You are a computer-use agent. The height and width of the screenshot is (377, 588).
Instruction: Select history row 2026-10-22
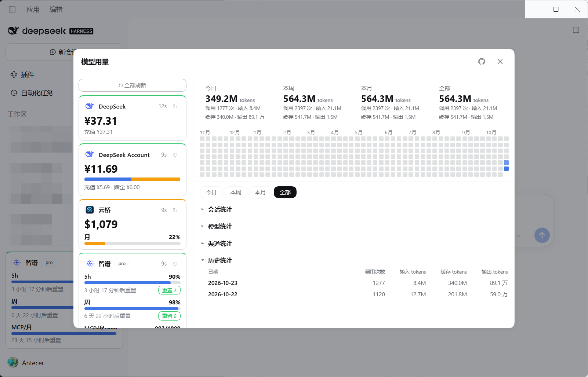coord(358,294)
